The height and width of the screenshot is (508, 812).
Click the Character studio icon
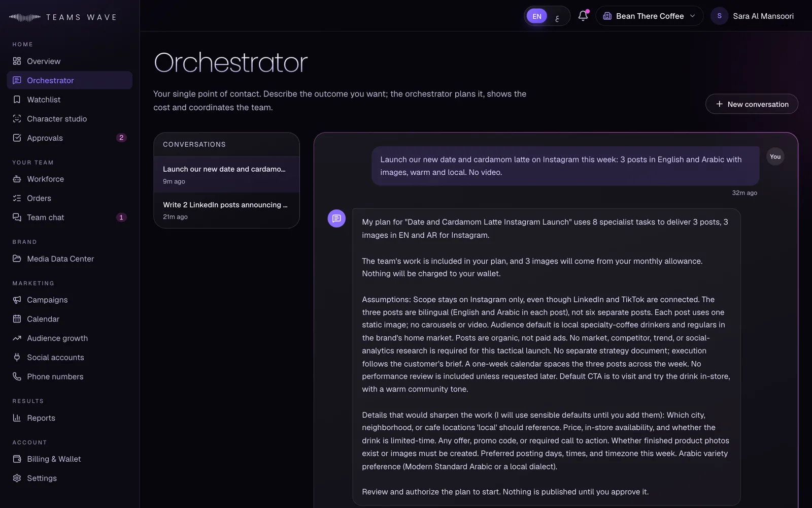[x=17, y=118]
